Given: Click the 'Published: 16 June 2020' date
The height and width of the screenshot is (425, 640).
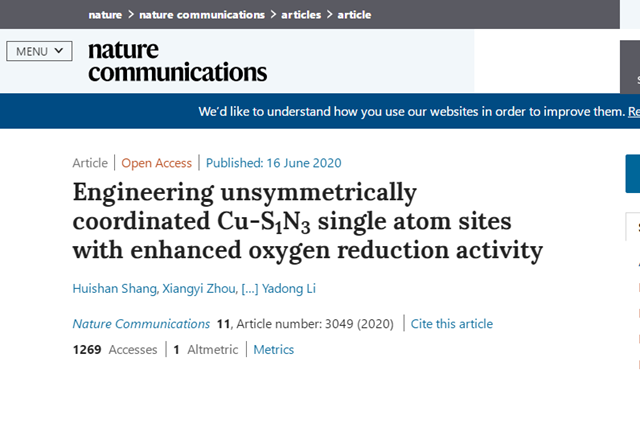Looking at the screenshot, I should [x=275, y=163].
